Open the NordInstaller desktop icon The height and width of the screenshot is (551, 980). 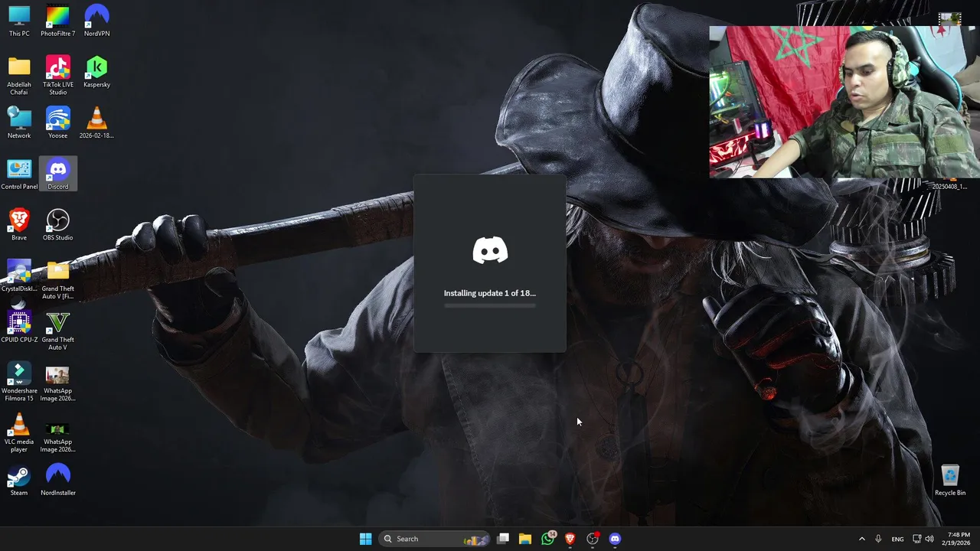57,481
